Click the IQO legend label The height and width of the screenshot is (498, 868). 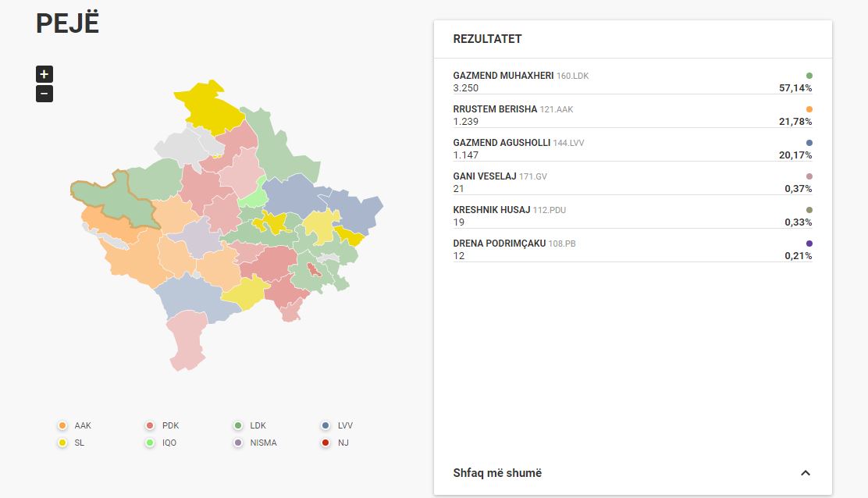click(169, 443)
